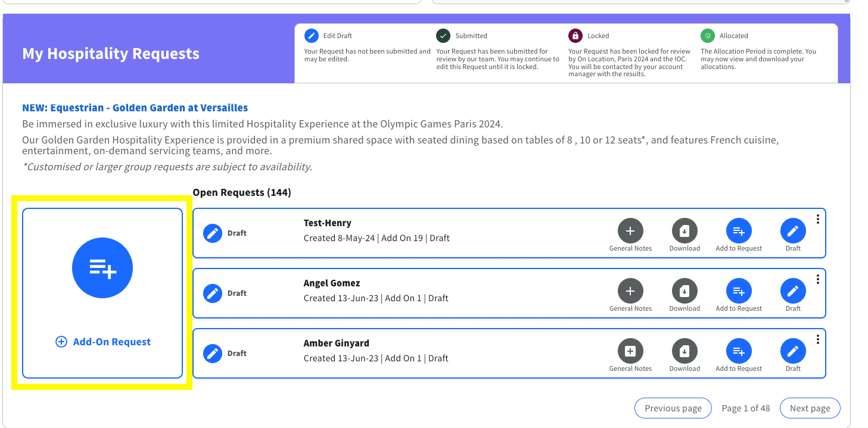The height and width of the screenshot is (428, 868).
Task: Open the Angel Gomez Draft pencil button
Action: click(x=793, y=291)
